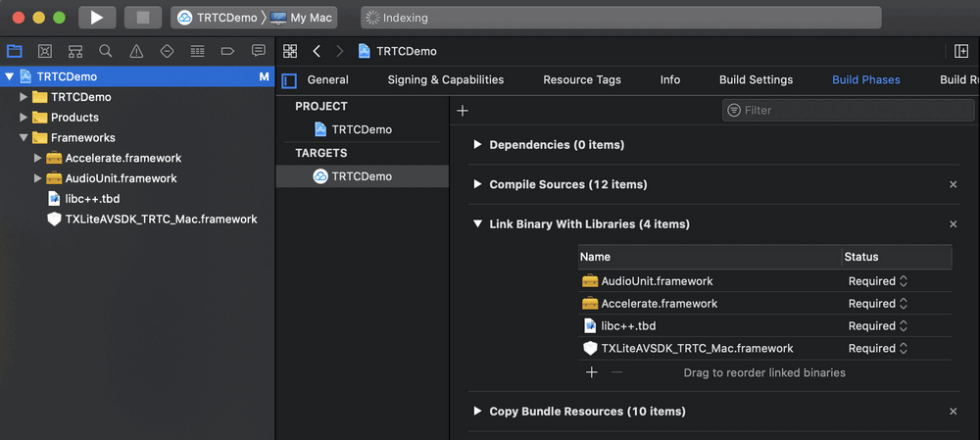The width and height of the screenshot is (980, 440).
Task: Click the add editor icon at right
Action: [x=961, y=51]
